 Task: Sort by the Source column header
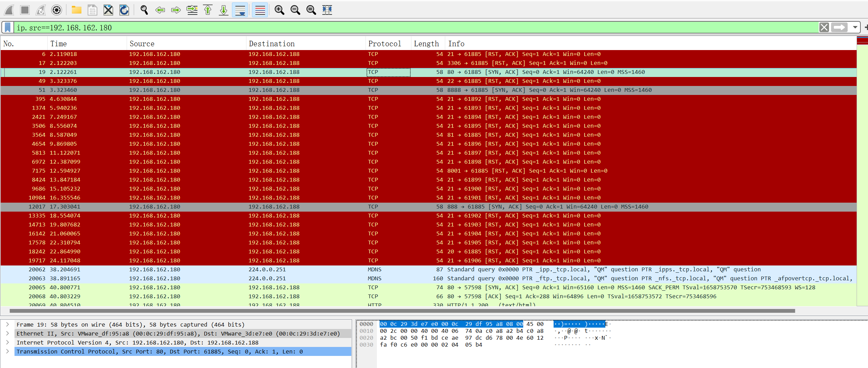[x=186, y=44]
